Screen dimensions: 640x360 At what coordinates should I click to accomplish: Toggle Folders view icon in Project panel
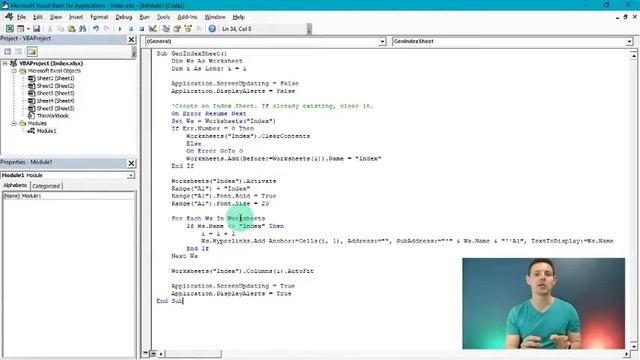[32, 51]
